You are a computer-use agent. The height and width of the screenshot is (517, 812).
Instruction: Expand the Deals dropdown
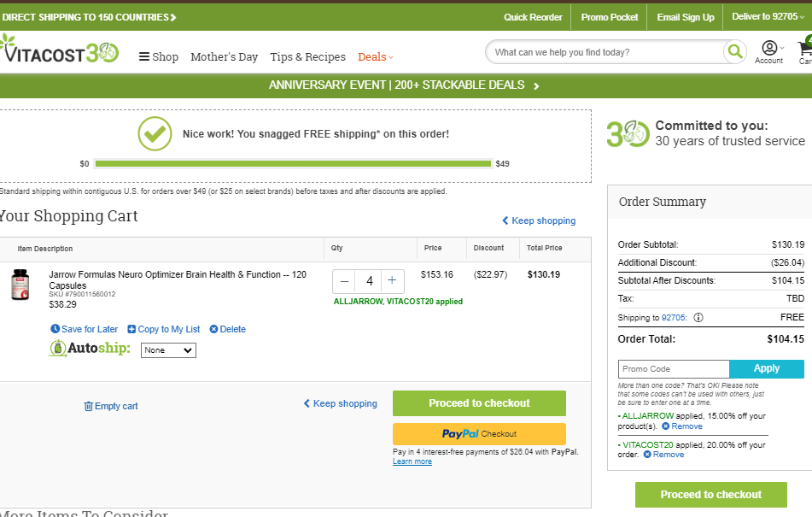click(376, 57)
